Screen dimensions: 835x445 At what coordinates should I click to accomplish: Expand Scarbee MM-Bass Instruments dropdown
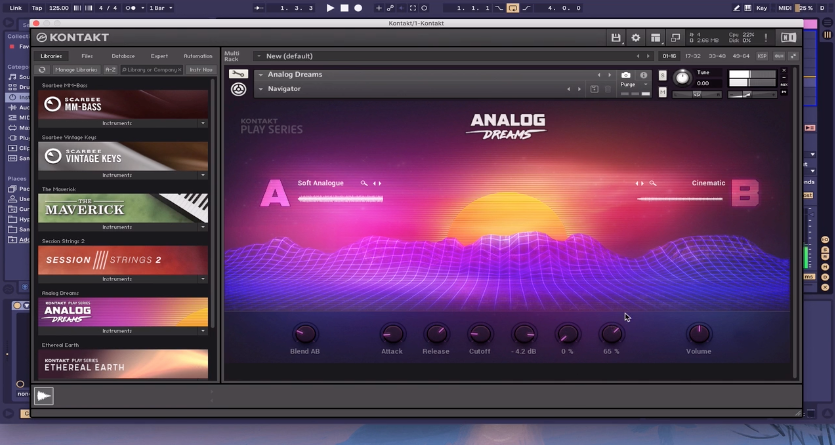[x=202, y=123]
